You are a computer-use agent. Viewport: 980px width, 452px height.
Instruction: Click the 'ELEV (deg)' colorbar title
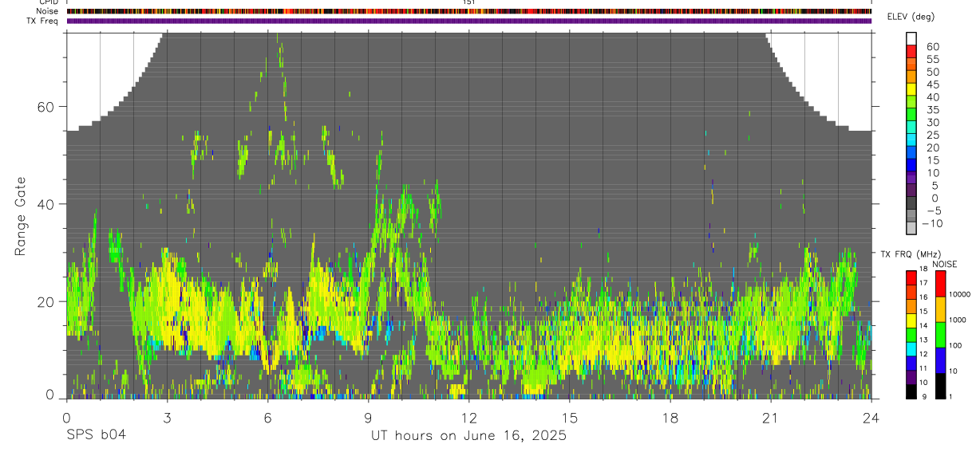pyautogui.click(x=911, y=18)
